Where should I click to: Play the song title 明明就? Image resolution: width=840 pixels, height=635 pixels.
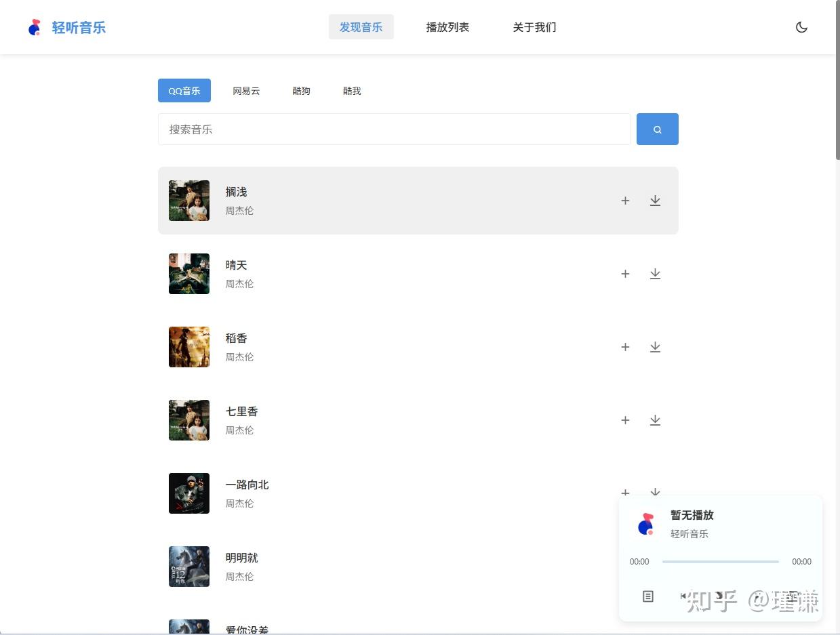pyautogui.click(x=242, y=558)
